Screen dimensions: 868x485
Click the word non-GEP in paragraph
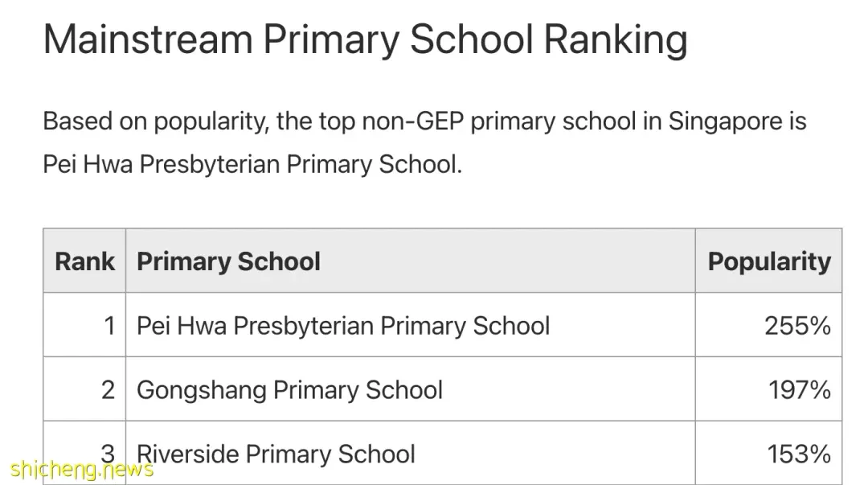(x=412, y=121)
